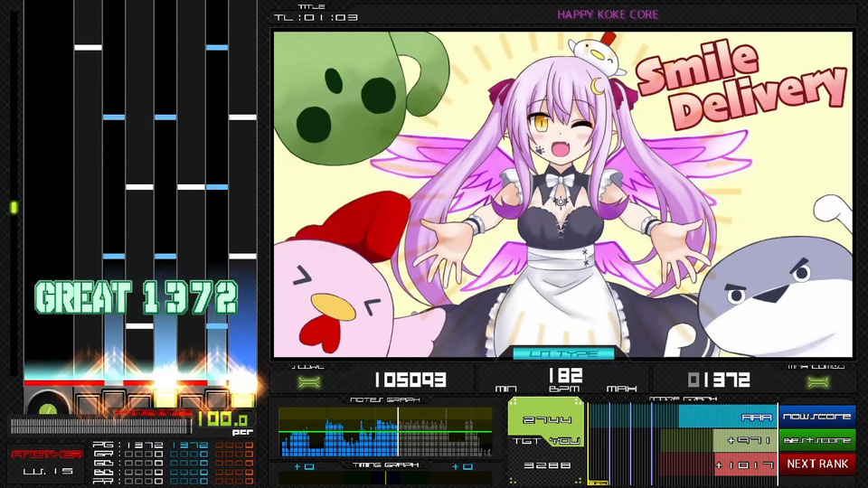868x488 pixels.
Task: Click the time left TL:01:03 display
Action: [x=316, y=17]
